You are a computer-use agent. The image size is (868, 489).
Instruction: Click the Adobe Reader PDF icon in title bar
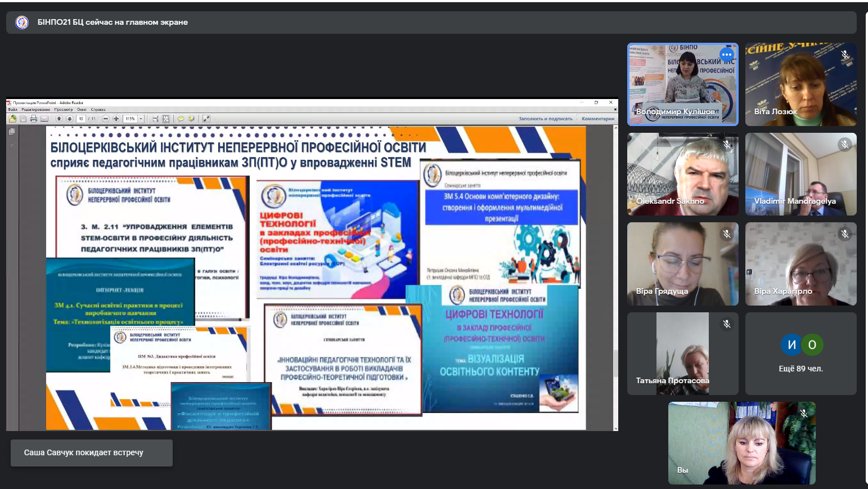pyautogui.click(x=9, y=103)
